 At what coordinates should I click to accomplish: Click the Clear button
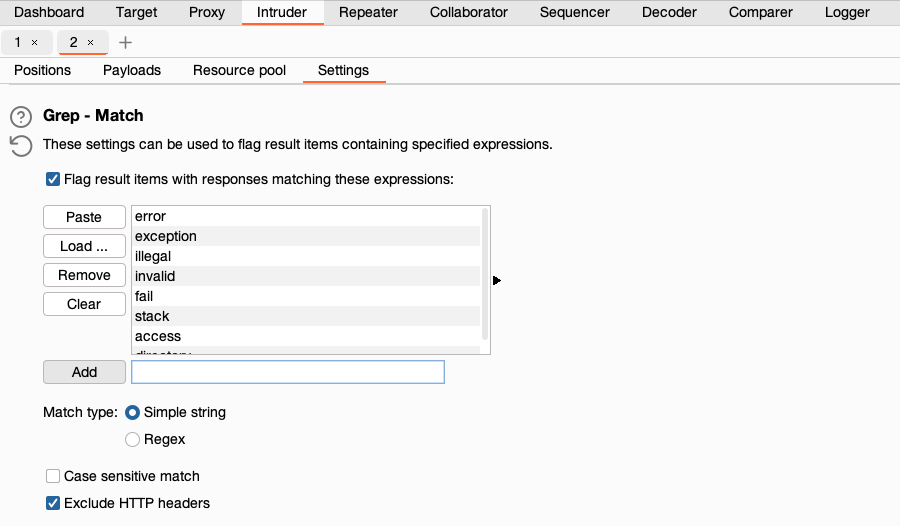[x=84, y=304]
